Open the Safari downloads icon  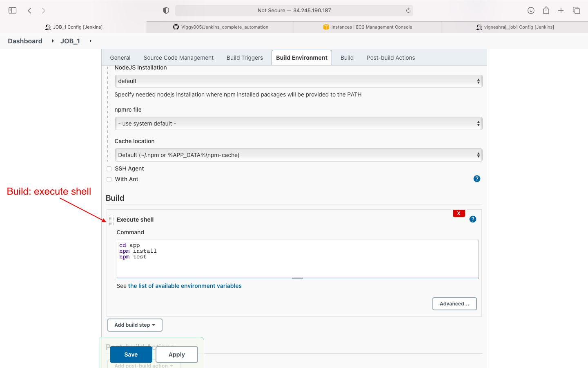[x=531, y=11]
